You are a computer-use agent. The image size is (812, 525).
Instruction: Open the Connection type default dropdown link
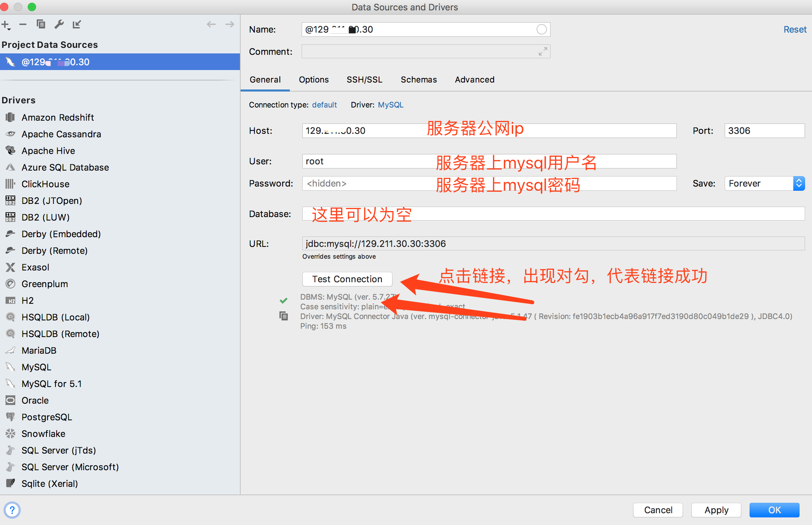tap(324, 105)
